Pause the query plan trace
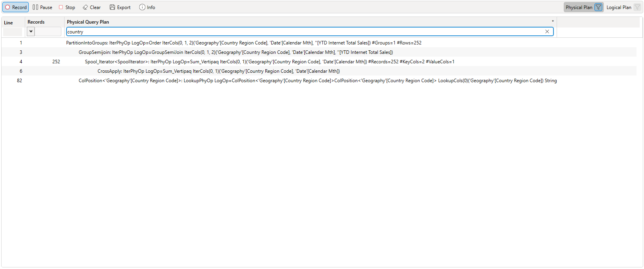 43,7
